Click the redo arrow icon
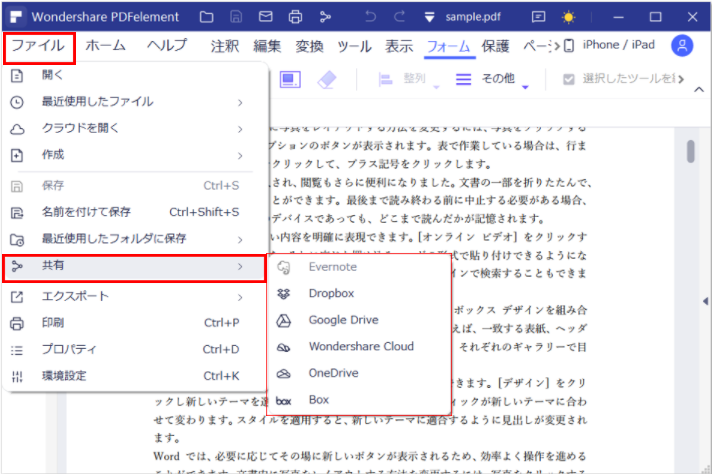 [400, 17]
